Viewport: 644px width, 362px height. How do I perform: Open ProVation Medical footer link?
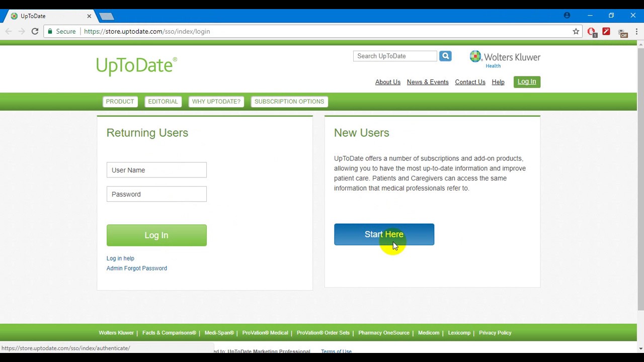[265, 333]
